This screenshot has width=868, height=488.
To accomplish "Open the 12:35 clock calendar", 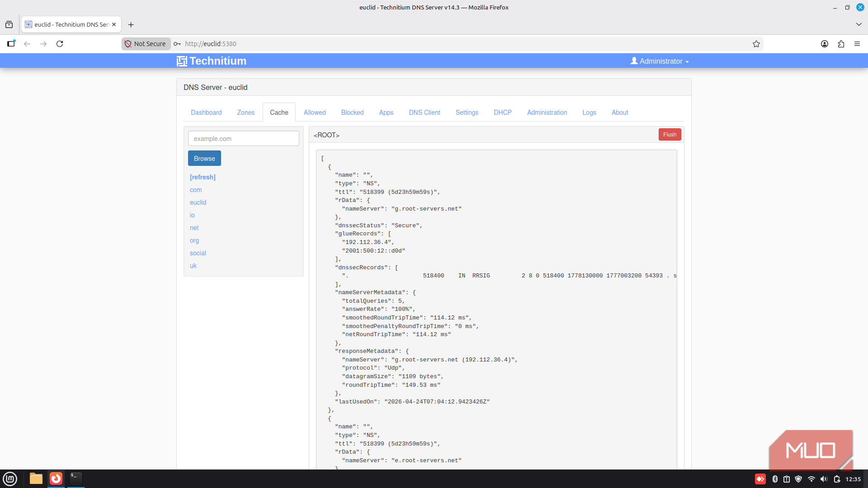I will [853, 479].
